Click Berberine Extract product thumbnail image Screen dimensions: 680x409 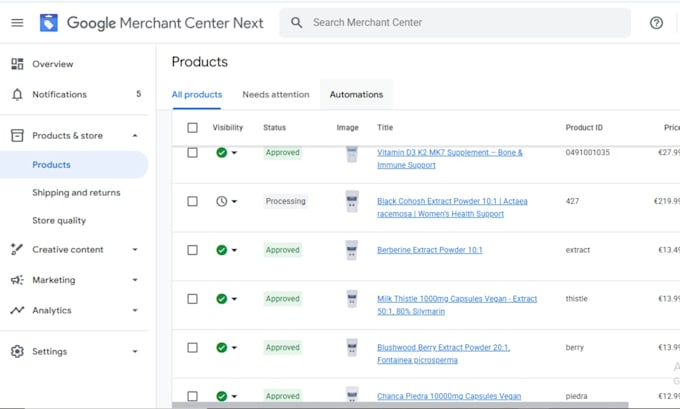point(352,250)
